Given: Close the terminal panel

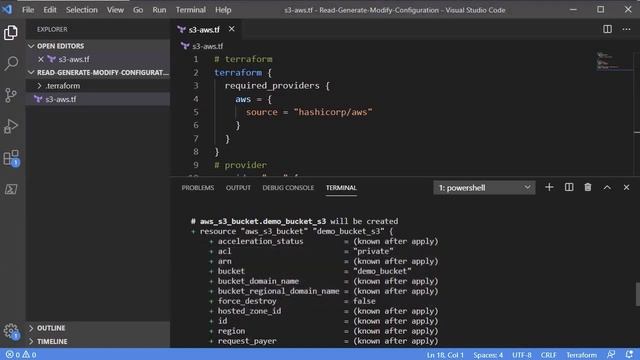Looking at the screenshot, I should pos(626,187).
